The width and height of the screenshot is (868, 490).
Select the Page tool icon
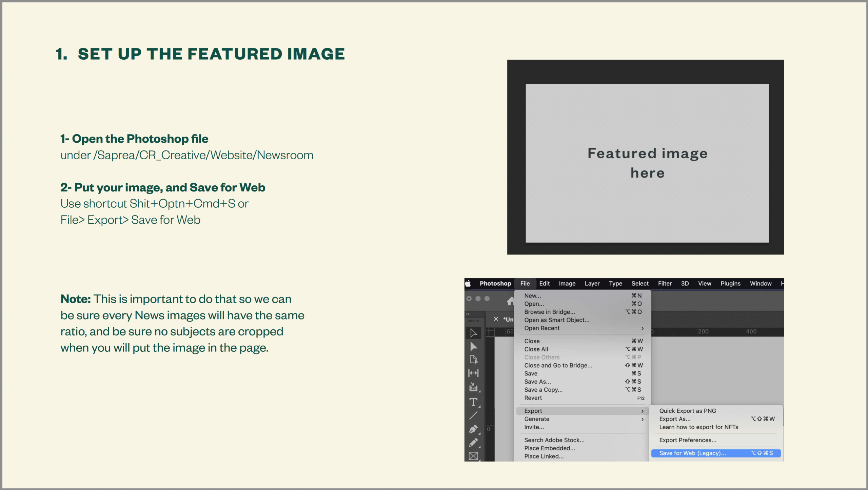tap(473, 360)
